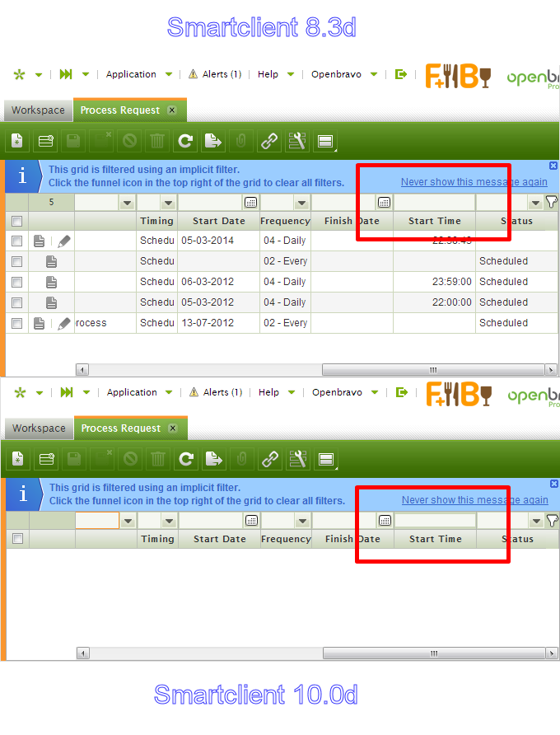560x735 pixels.
Task: Click 'Never show this message again' in upper banner
Action: (474, 182)
